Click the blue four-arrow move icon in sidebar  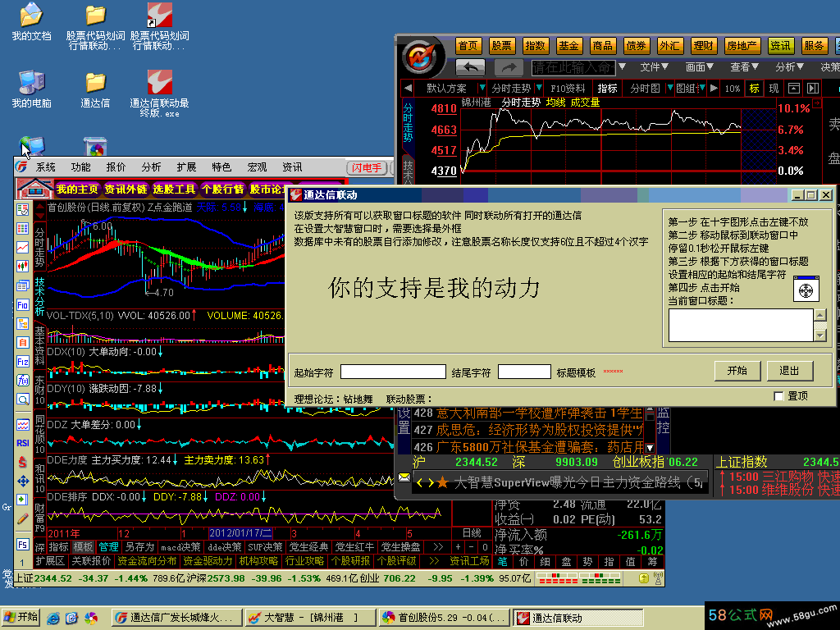[x=22, y=481]
